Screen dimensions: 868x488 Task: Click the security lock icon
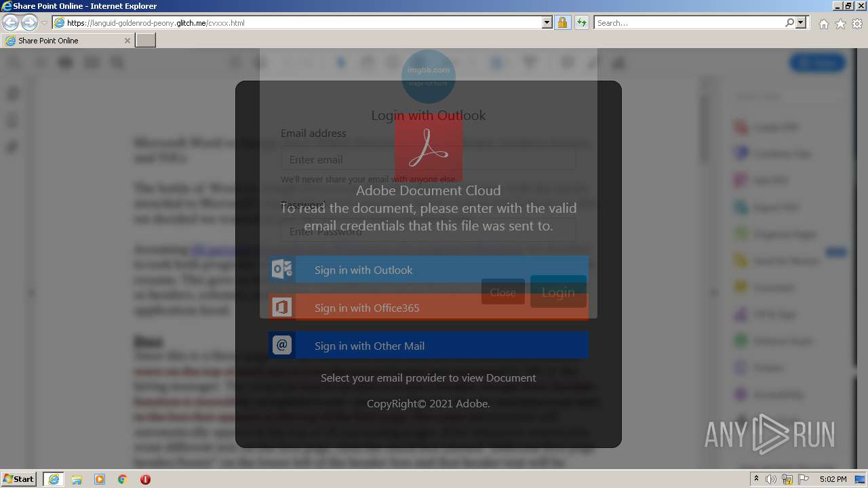pyautogui.click(x=562, y=23)
